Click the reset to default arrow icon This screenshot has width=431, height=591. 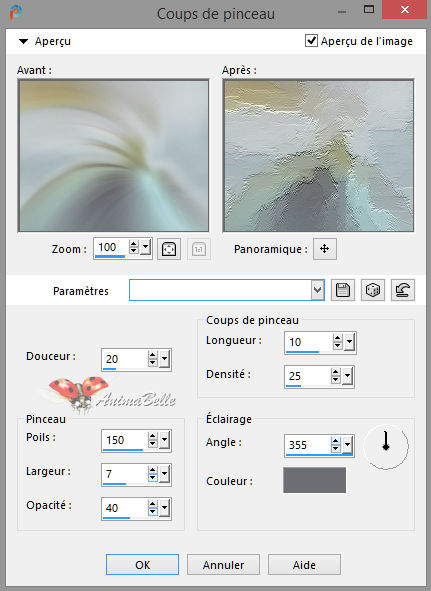pos(403,290)
